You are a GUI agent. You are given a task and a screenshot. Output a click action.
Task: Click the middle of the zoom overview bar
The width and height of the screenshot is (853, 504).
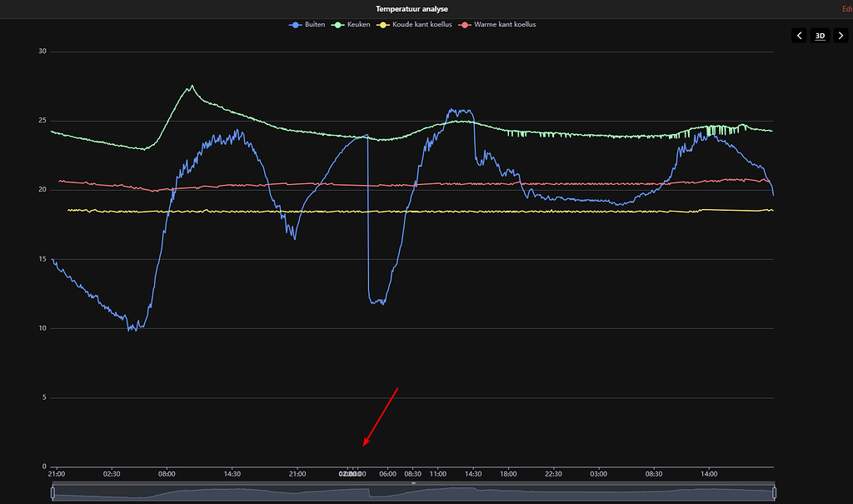(413, 493)
